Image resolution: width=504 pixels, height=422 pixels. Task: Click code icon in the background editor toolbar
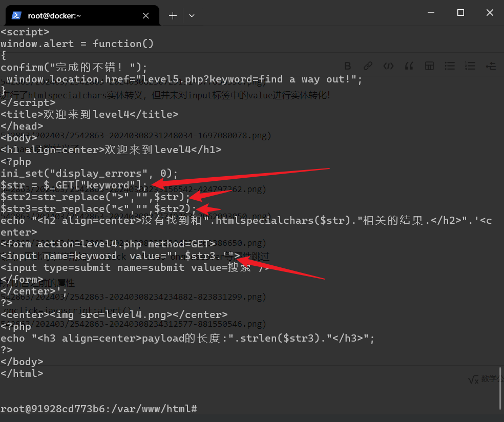pos(388,66)
